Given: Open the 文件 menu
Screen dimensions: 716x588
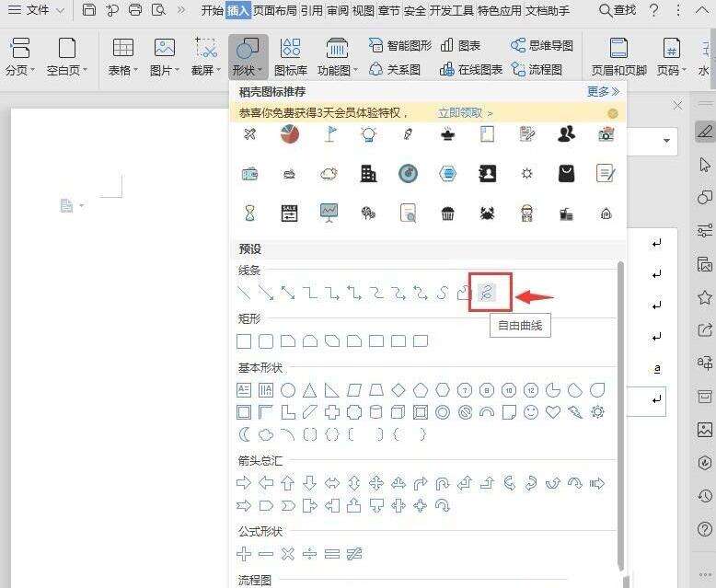Looking at the screenshot, I should click(36, 9).
